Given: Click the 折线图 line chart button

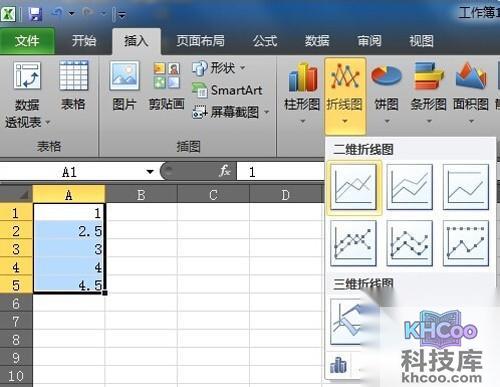Looking at the screenshot, I should click(345, 95).
